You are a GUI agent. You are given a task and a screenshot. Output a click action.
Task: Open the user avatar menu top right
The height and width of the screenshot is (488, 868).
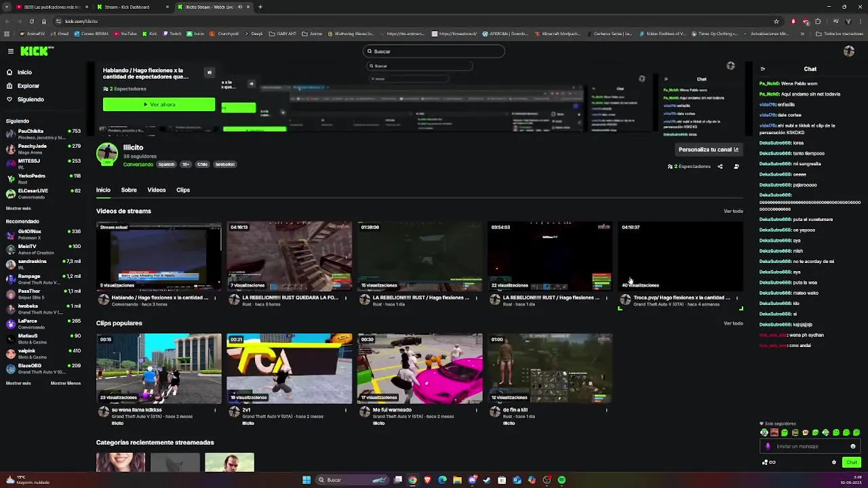click(849, 51)
